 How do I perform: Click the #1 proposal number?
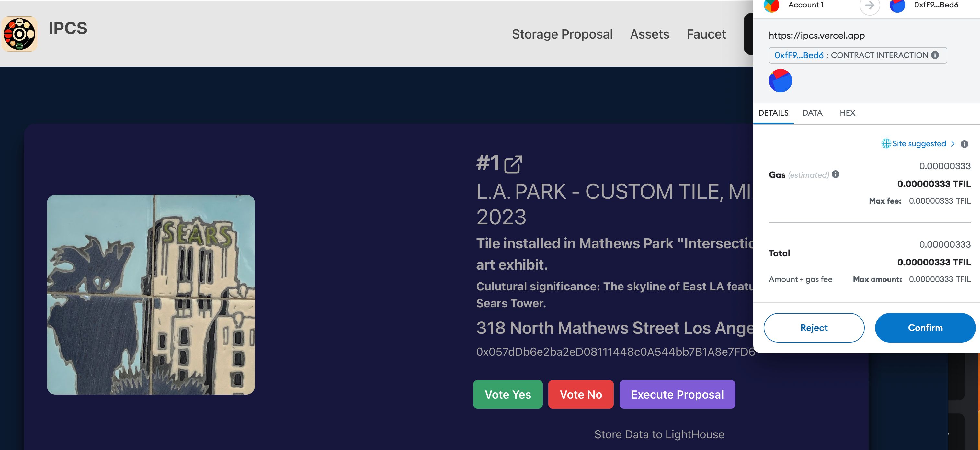[488, 163]
